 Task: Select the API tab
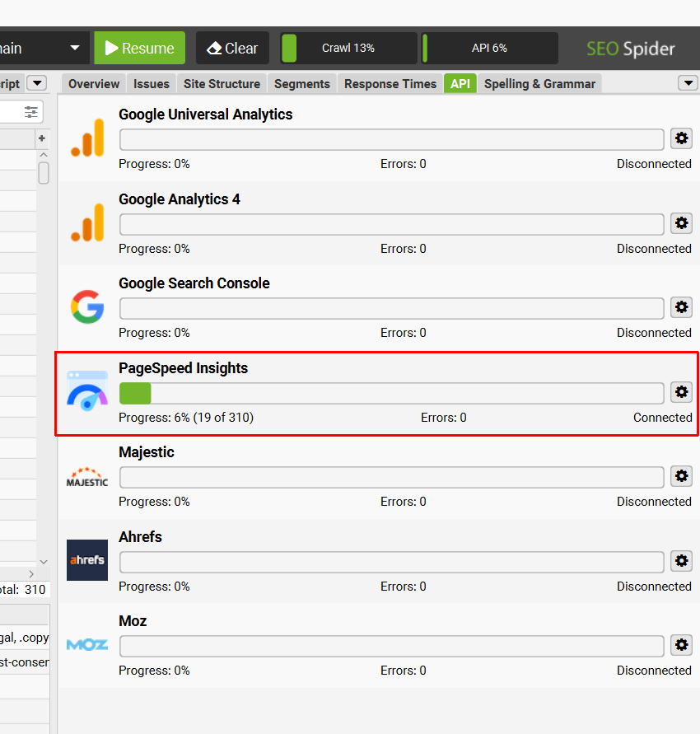point(460,84)
